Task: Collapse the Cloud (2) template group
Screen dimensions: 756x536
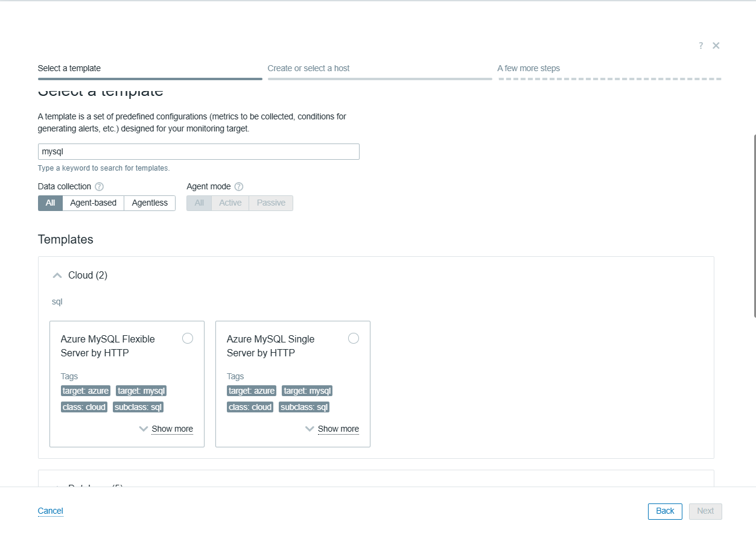Action: [x=57, y=276]
